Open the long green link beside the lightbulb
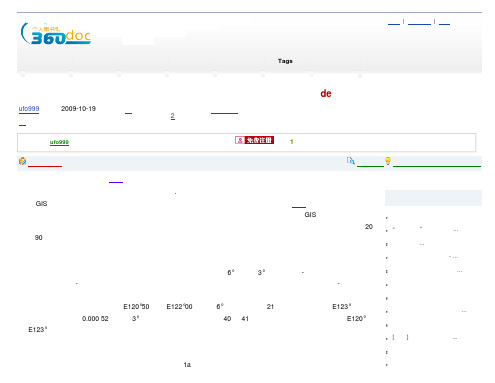 click(437, 165)
